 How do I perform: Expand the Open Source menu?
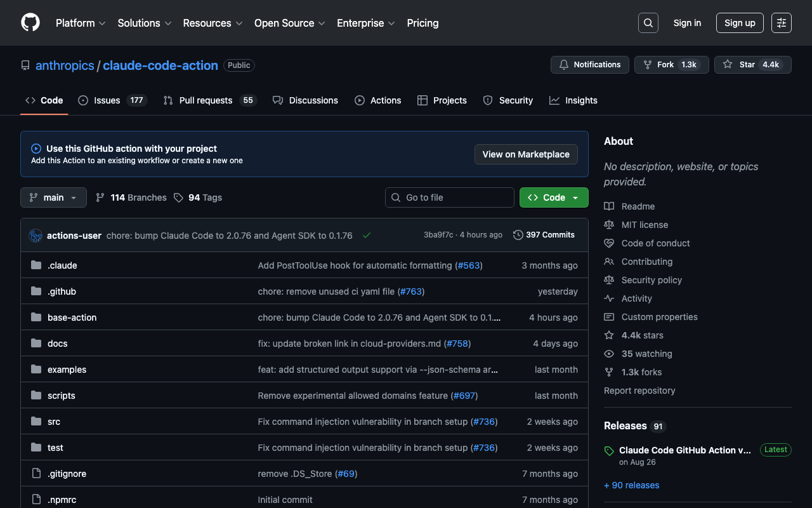(x=289, y=23)
